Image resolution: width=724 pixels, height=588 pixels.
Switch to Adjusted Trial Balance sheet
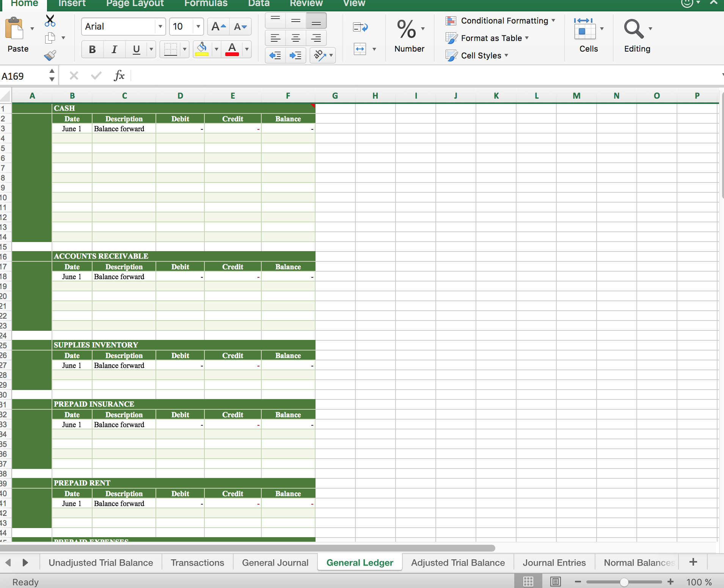(x=458, y=562)
